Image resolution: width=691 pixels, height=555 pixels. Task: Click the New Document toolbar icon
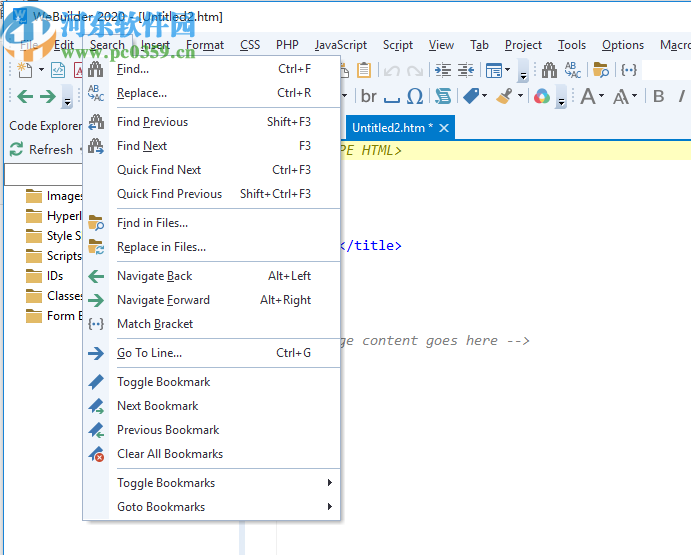25,70
